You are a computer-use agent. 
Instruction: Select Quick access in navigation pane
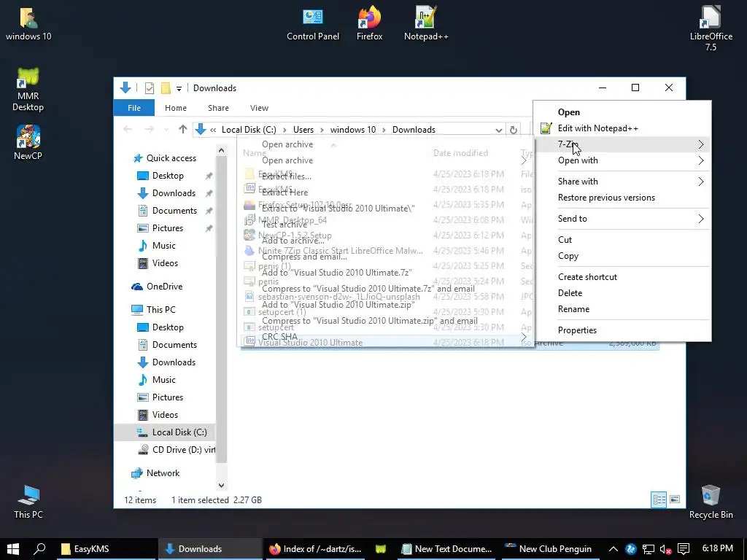coord(164,158)
